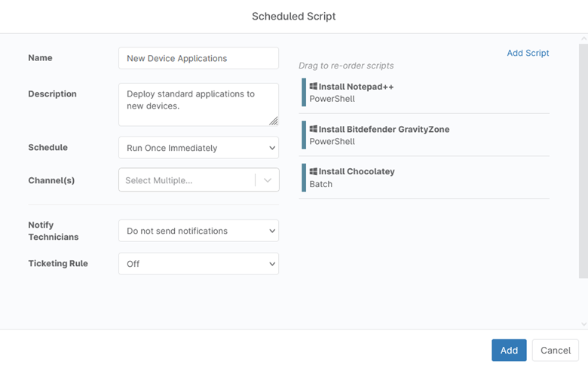Open the Channel(s) Select Multiple box
Viewport: 588px width, 371px height.
pos(187,180)
